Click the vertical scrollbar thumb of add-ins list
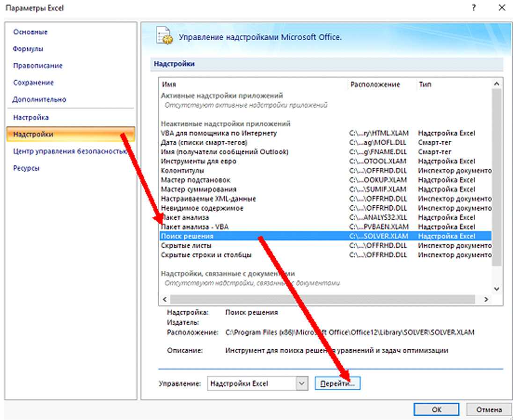This screenshot has height=420, width=513. (497, 177)
